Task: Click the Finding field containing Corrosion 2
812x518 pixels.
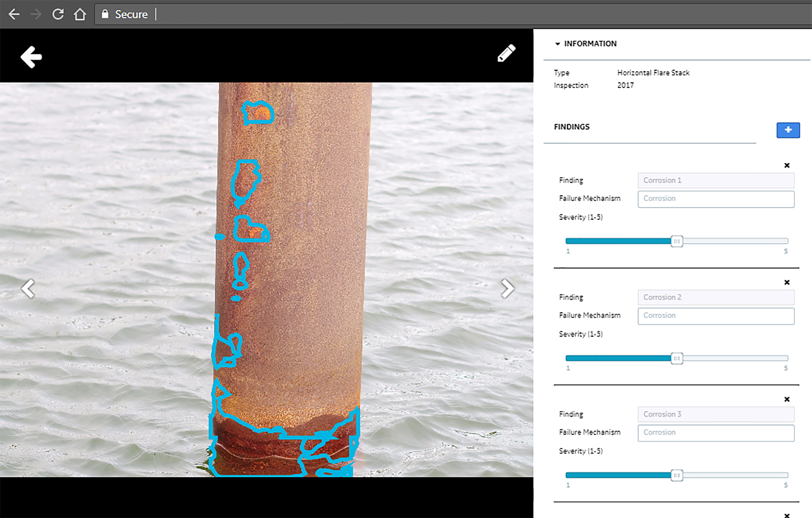Action: coord(716,298)
